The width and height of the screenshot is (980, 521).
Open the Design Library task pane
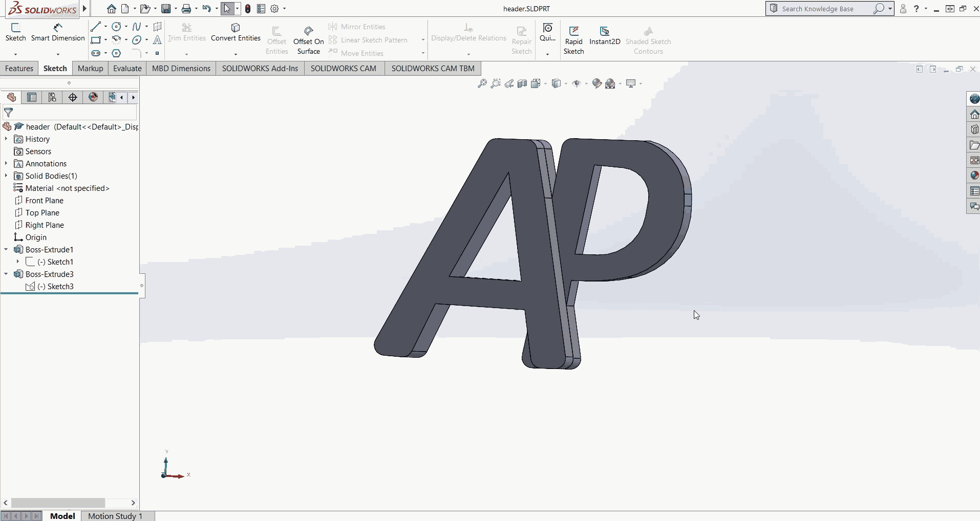[x=974, y=129]
